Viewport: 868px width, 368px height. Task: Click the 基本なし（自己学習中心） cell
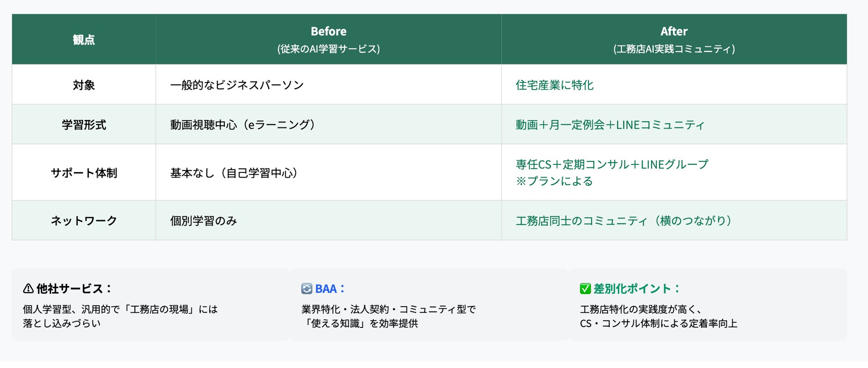coord(234,173)
